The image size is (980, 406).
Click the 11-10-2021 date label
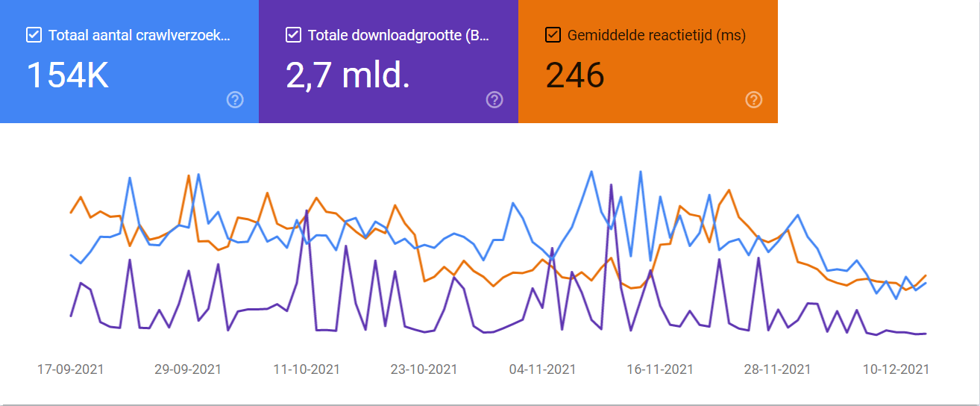coord(307,369)
